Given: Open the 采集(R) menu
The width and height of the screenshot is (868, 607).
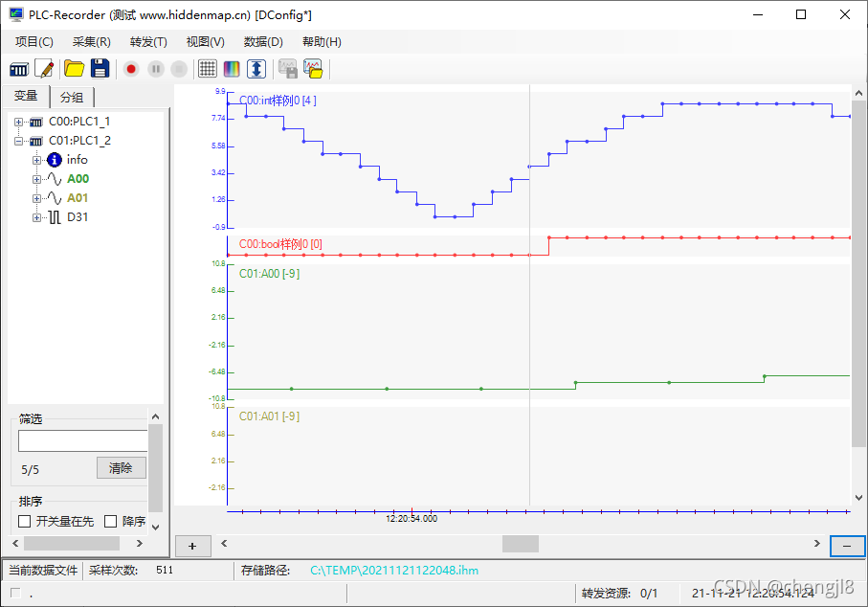Looking at the screenshot, I should pos(91,42).
